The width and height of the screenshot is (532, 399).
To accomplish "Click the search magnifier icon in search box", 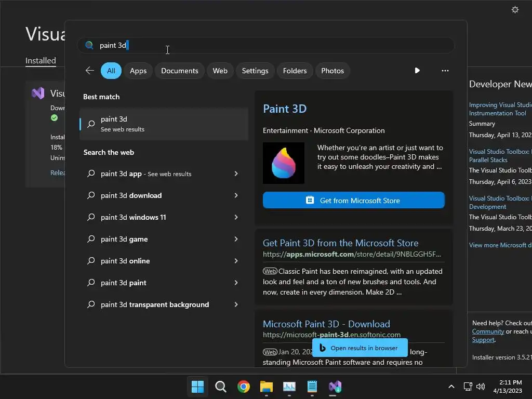I will (x=89, y=45).
